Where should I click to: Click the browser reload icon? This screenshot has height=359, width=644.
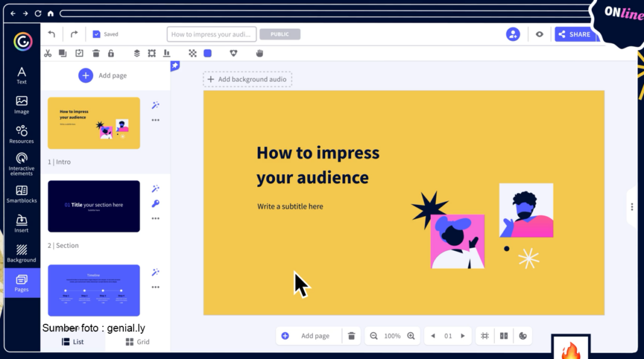pos(38,14)
